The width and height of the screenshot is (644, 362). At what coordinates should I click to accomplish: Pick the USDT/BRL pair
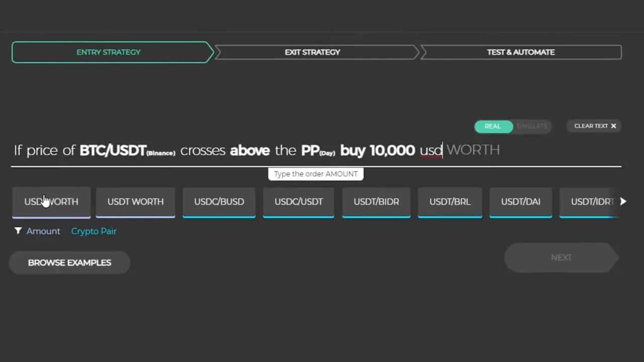450,202
